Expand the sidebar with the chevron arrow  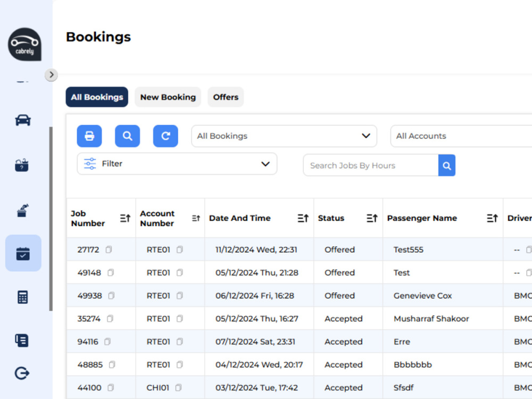coord(51,74)
